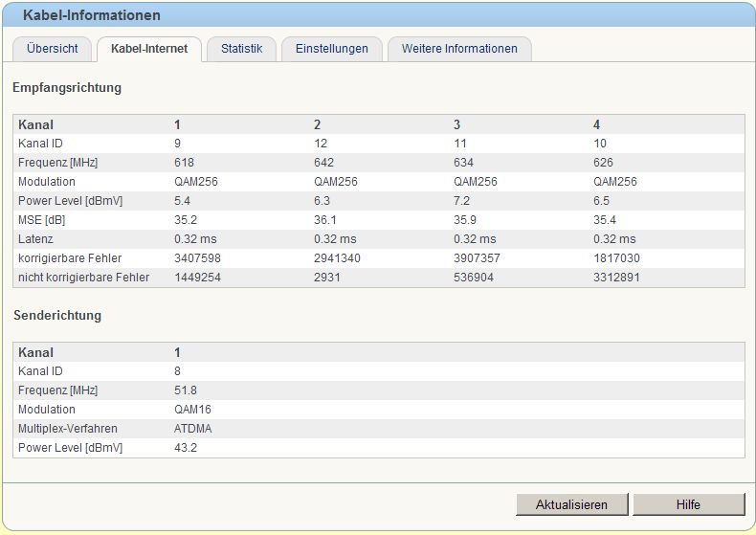
Task: Click MSE value 35.4
Action: click(605, 220)
